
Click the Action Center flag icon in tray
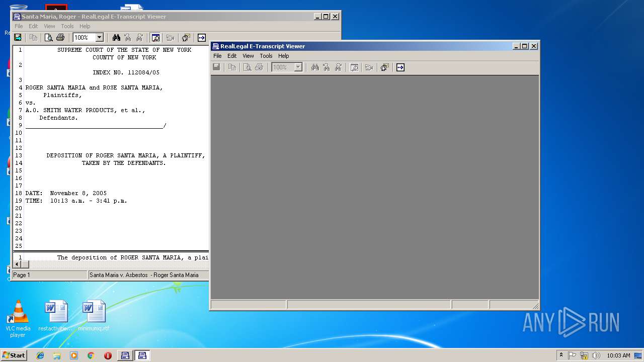click(x=572, y=355)
